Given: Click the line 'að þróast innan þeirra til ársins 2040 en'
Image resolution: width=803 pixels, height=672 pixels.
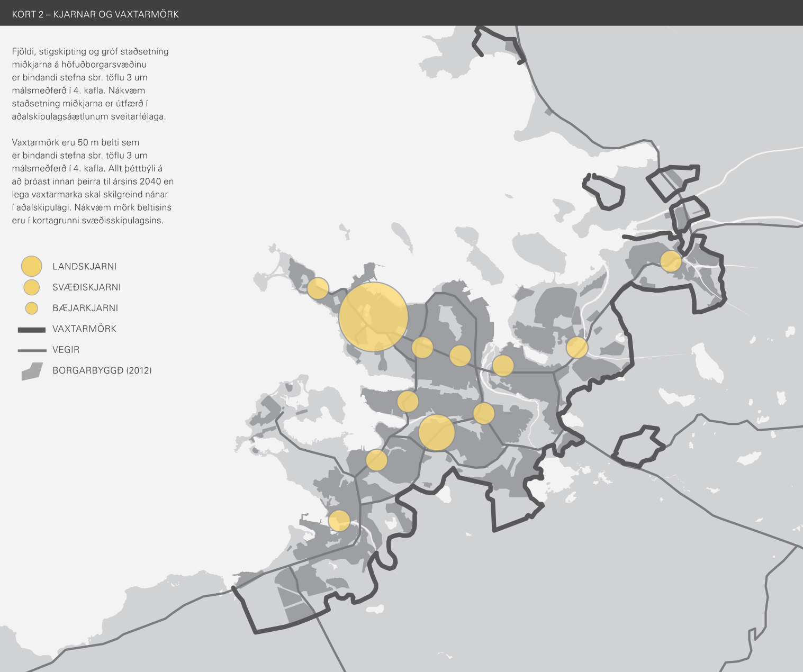Looking at the screenshot, I should tap(93, 181).
